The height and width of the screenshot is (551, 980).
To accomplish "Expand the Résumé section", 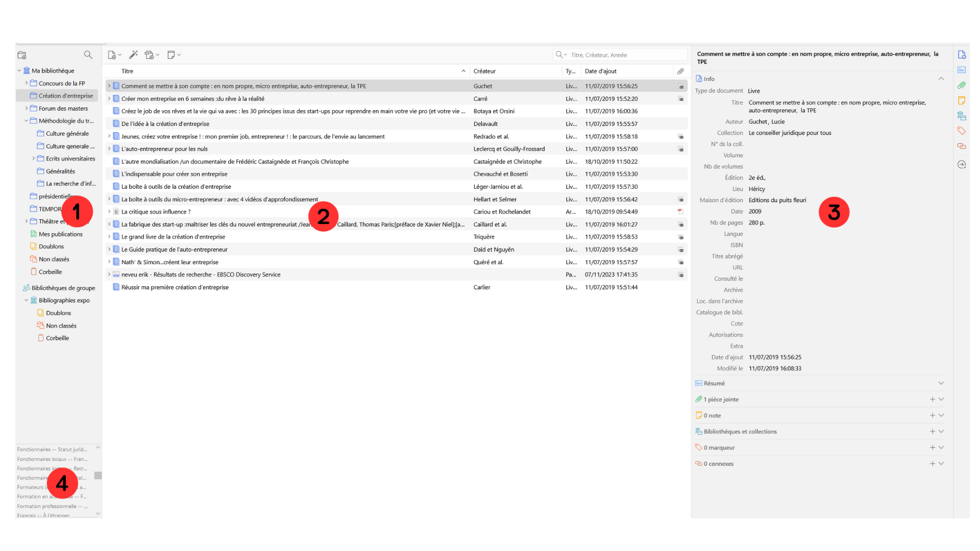I will 941,383.
